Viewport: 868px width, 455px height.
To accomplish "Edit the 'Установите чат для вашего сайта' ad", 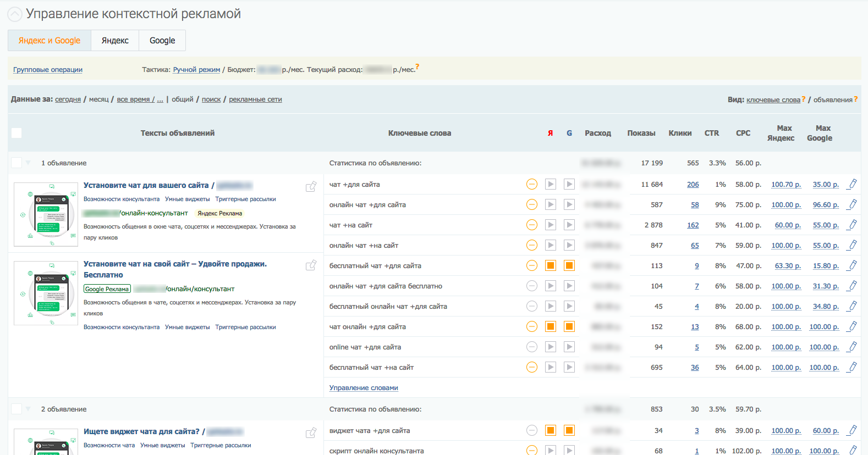I will 311,187.
